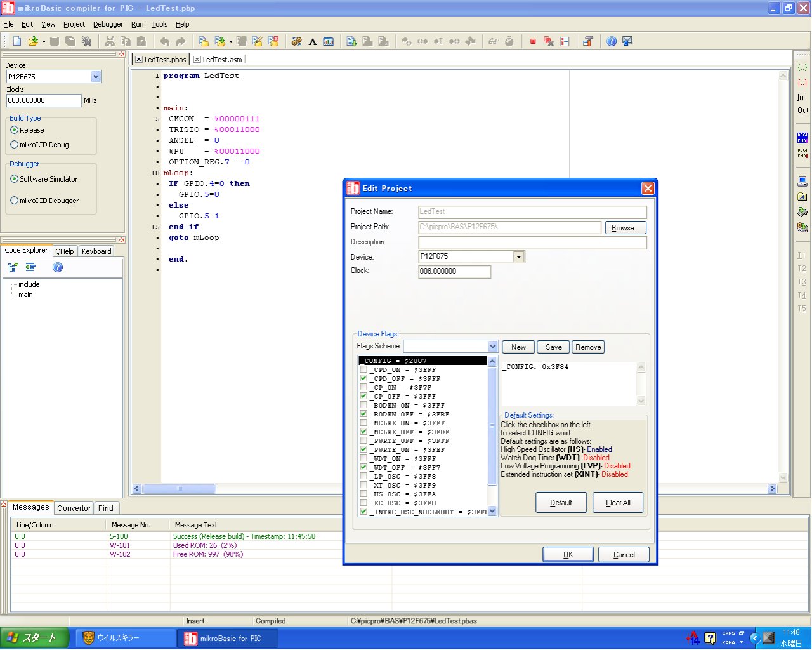Select the mikroICD Debug build type
Viewport: 812px width, 650px height.
point(15,145)
